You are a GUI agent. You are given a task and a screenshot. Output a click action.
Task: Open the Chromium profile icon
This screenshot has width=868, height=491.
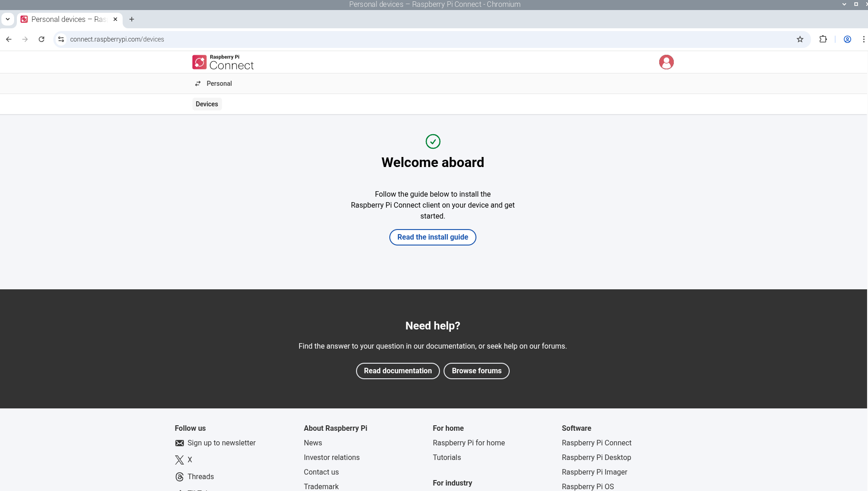[847, 39]
